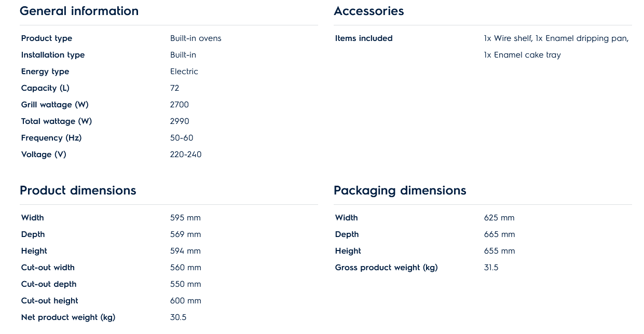The image size is (644, 334).
Task: Click the Installation type label
Action: (53, 55)
